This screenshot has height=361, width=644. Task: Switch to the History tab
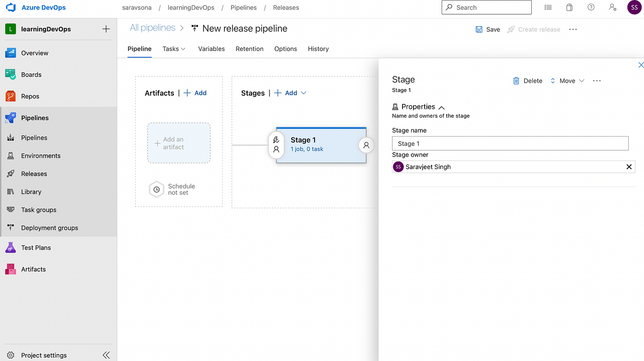tap(318, 49)
